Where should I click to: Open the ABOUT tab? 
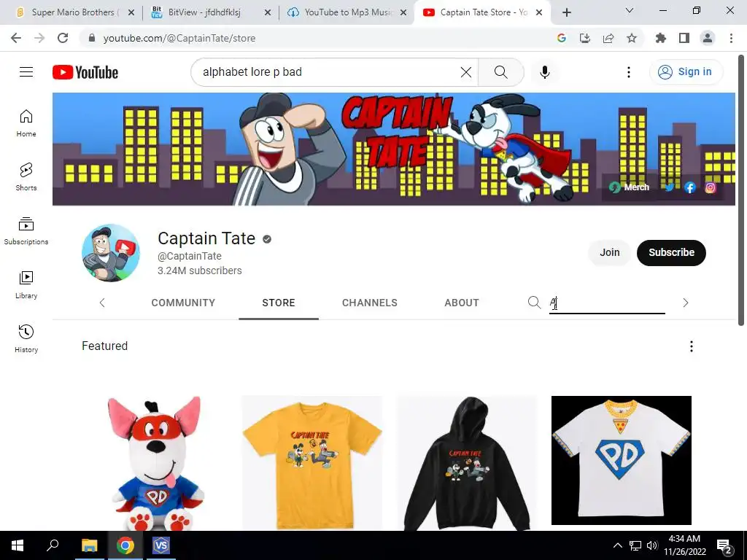pos(462,303)
